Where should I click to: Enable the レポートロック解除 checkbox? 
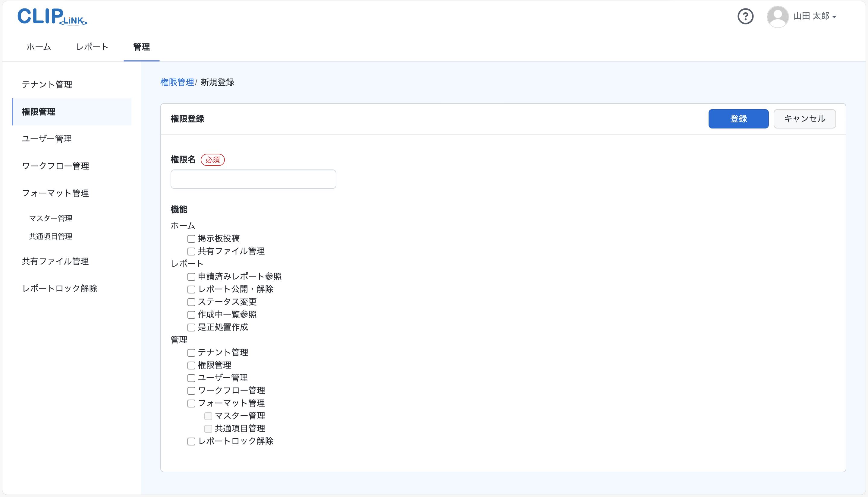tap(191, 441)
